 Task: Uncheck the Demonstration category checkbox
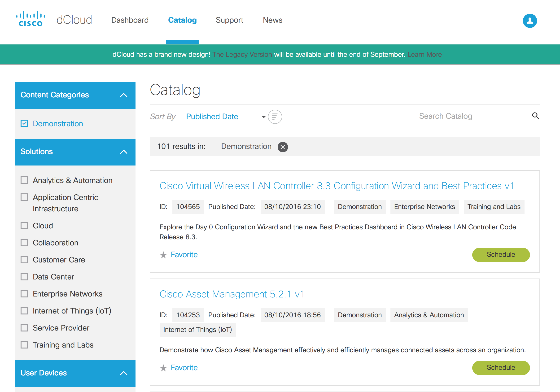(x=24, y=124)
